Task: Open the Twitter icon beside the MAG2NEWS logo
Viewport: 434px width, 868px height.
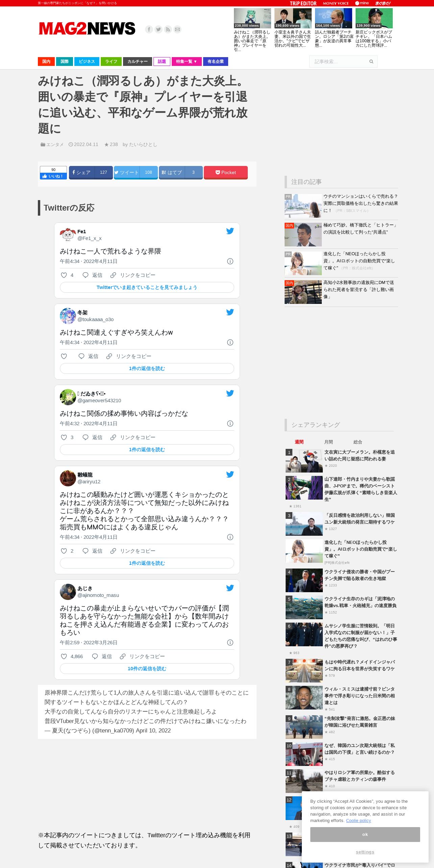Action: click(x=159, y=29)
